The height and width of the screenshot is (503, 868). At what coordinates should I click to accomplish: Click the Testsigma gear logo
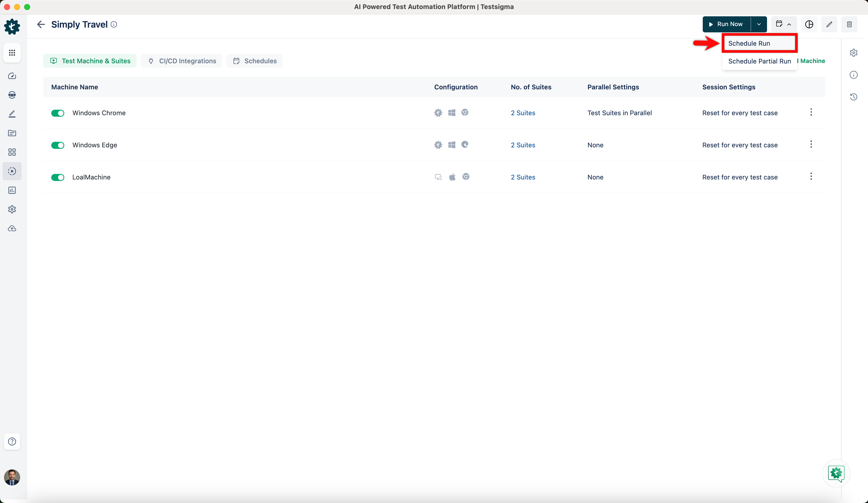click(12, 27)
